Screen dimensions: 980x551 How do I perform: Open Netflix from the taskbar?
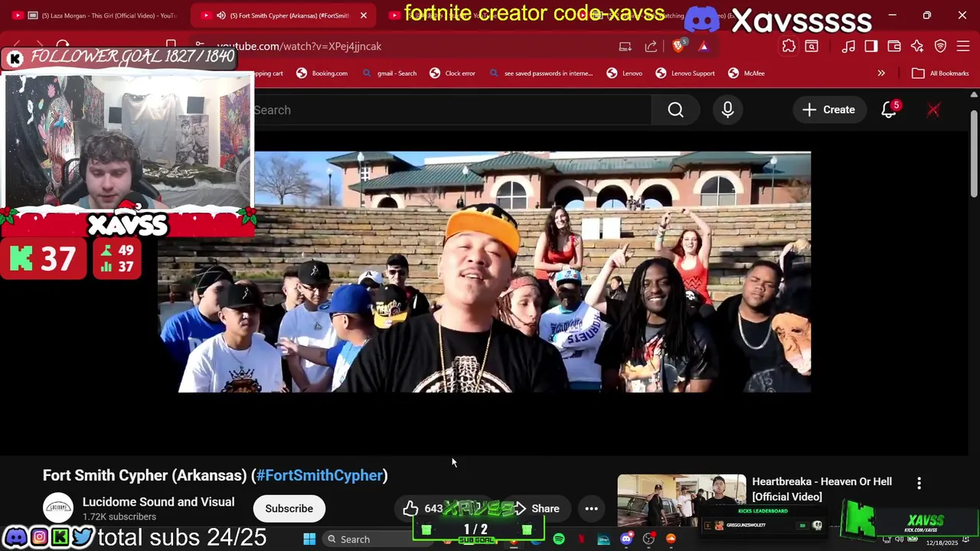pos(581,540)
